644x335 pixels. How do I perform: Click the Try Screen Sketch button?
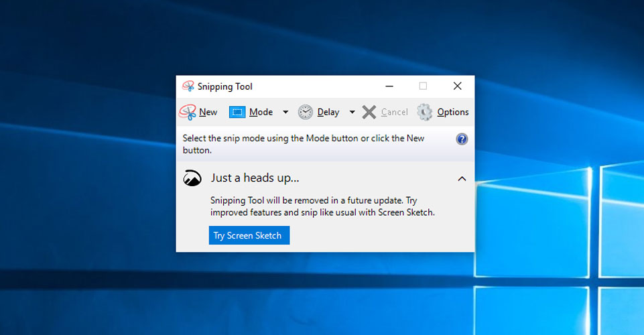click(x=249, y=235)
